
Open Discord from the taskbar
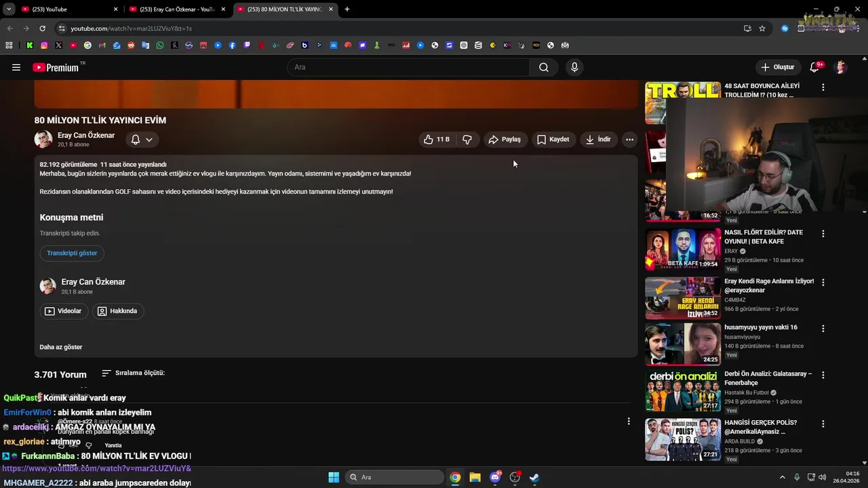pyautogui.click(x=495, y=477)
